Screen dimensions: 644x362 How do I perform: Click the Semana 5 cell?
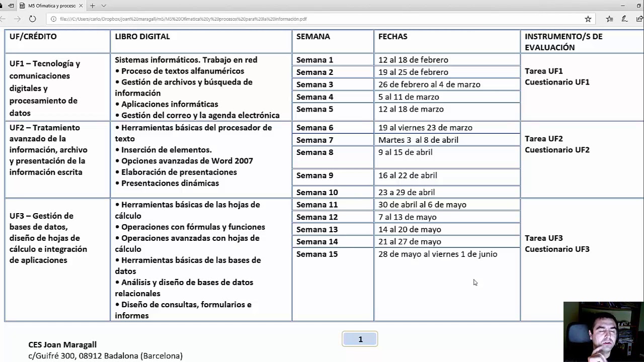(x=333, y=111)
